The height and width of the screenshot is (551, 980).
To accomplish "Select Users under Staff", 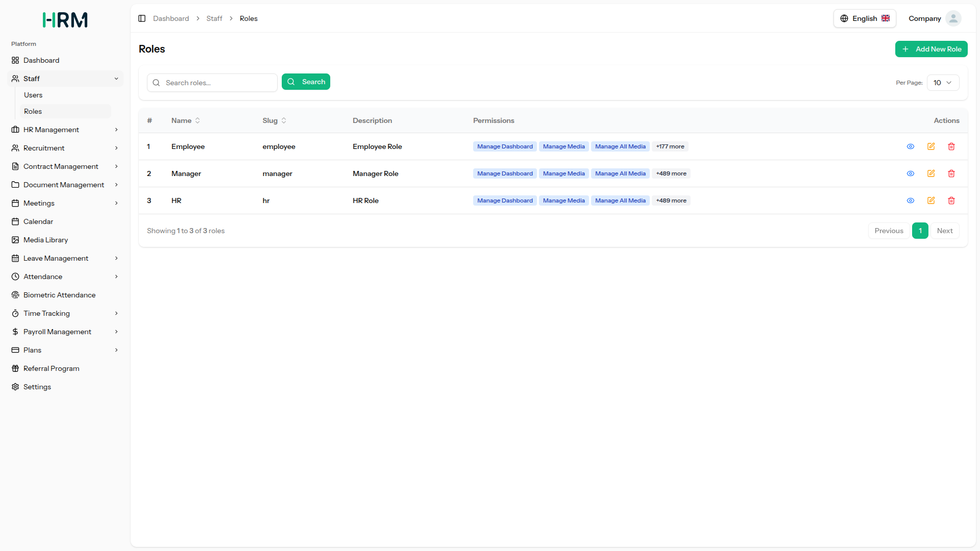I will click(33, 95).
